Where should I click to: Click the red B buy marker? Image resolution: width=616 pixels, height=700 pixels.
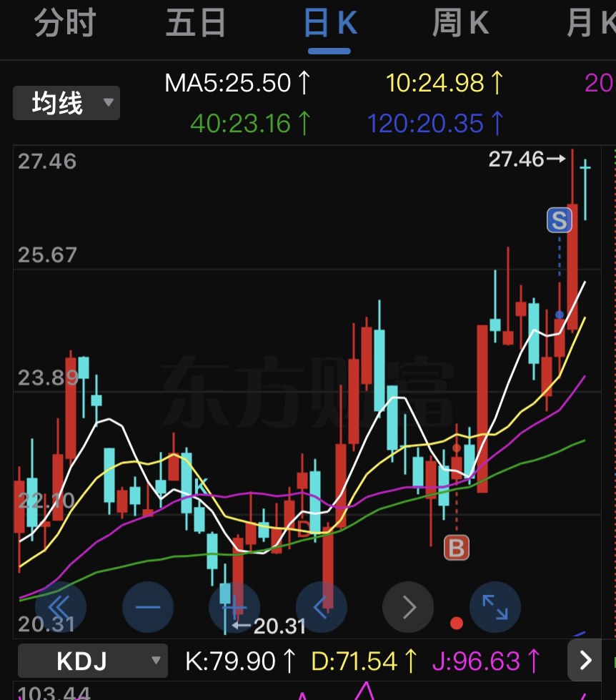(x=457, y=547)
